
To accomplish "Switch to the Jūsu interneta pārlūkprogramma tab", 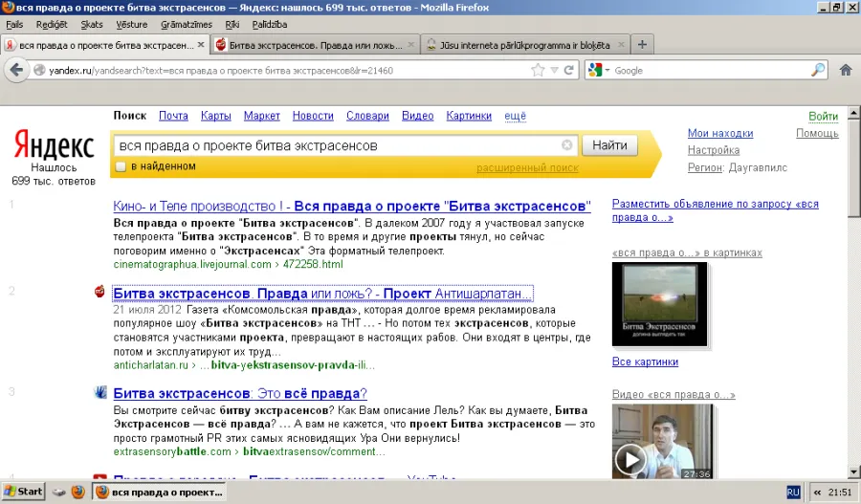I will click(x=525, y=45).
